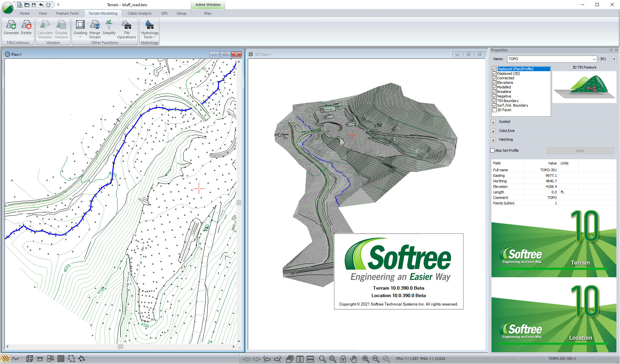The image size is (620, 364).
Task: Uncheck the Connected checkbox
Action: pos(494,78)
